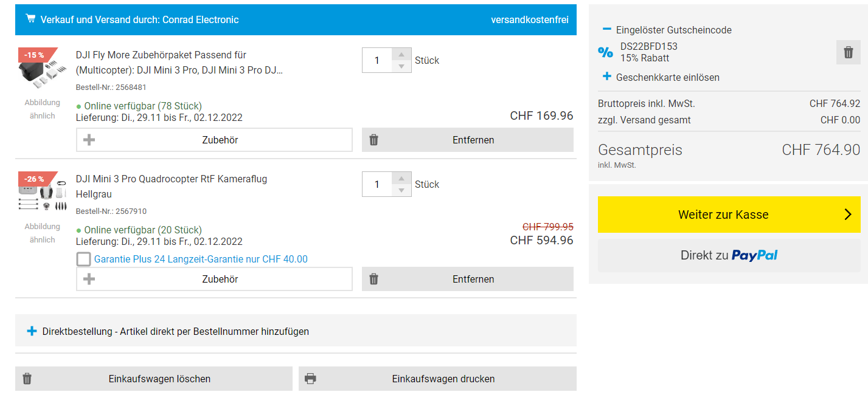Screen dimensions: 868x409
Task: Collapse the Eingelöster Gutscheincode section
Action: pyautogui.click(x=606, y=29)
